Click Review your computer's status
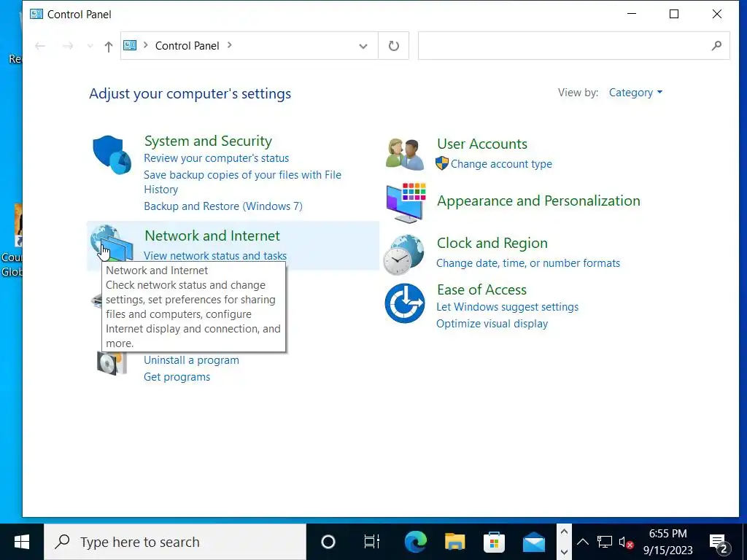Screen dimensions: 747x560 pyautogui.click(x=216, y=158)
